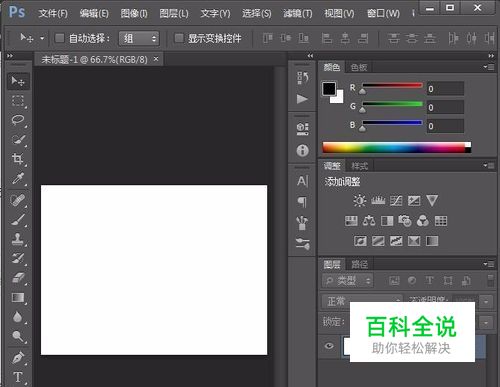The height and width of the screenshot is (387, 500).
Task: Open the Paragraph panel icon
Action: point(302,202)
